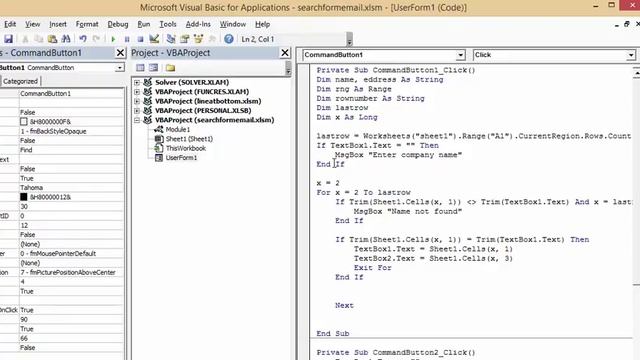Viewport: 640px width, 360px height.
Task: Open the Insert menu
Action: 58,24
